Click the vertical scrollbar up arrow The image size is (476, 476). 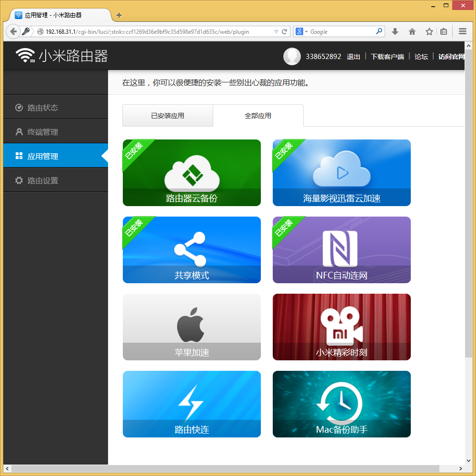(x=468, y=46)
